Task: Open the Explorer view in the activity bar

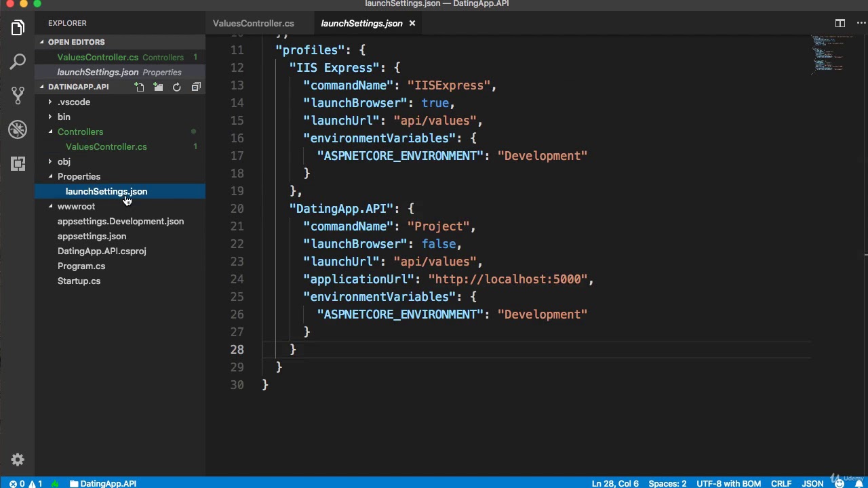Action: pos(18,28)
